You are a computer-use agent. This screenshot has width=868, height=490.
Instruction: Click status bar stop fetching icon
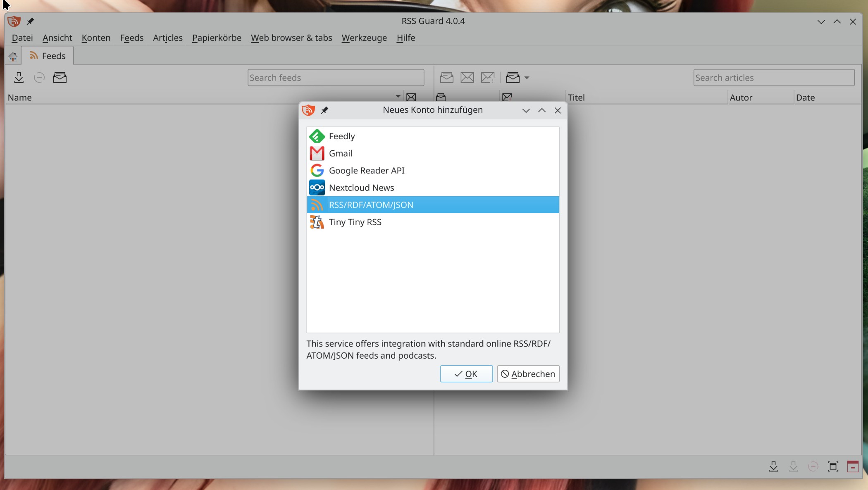point(813,466)
